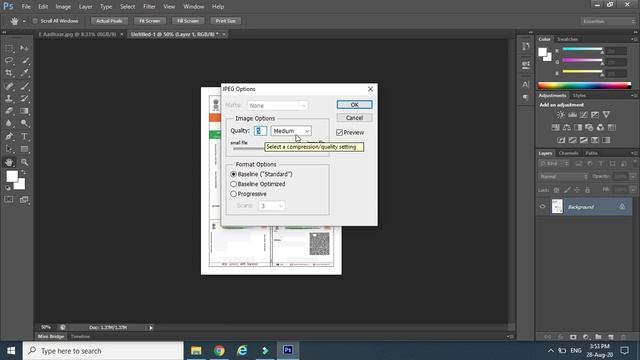The height and width of the screenshot is (360, 640).
Task: Select the History Brush tool
Action: coord(24,98)
